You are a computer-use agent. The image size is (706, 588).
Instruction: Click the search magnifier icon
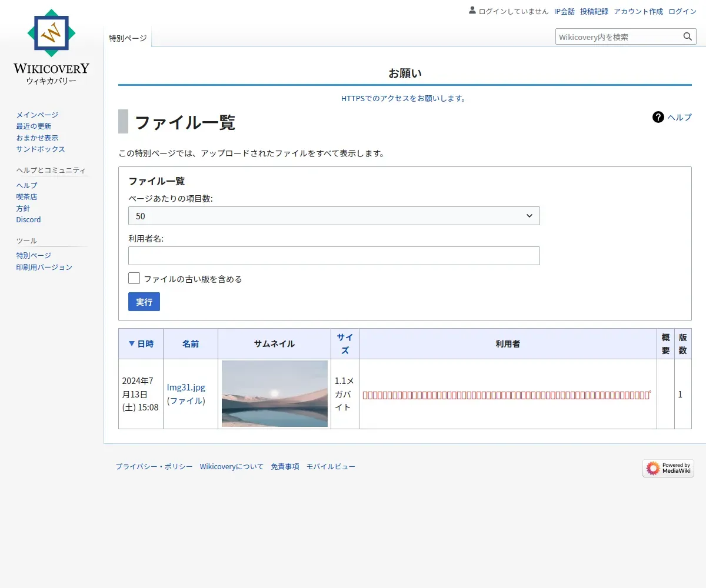(688, 36)
